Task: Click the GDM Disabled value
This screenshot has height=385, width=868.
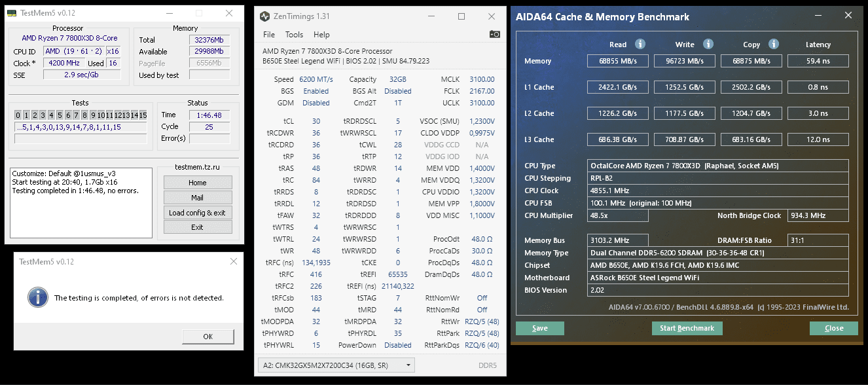Action: [316, 103]
